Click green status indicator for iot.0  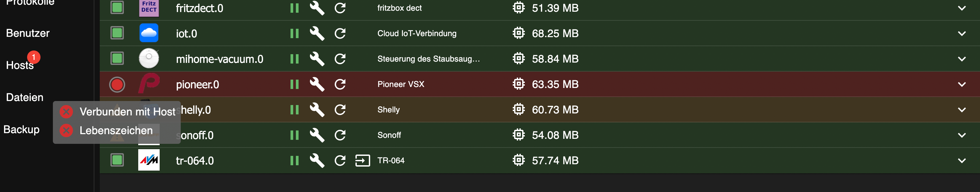pos(117,33)
